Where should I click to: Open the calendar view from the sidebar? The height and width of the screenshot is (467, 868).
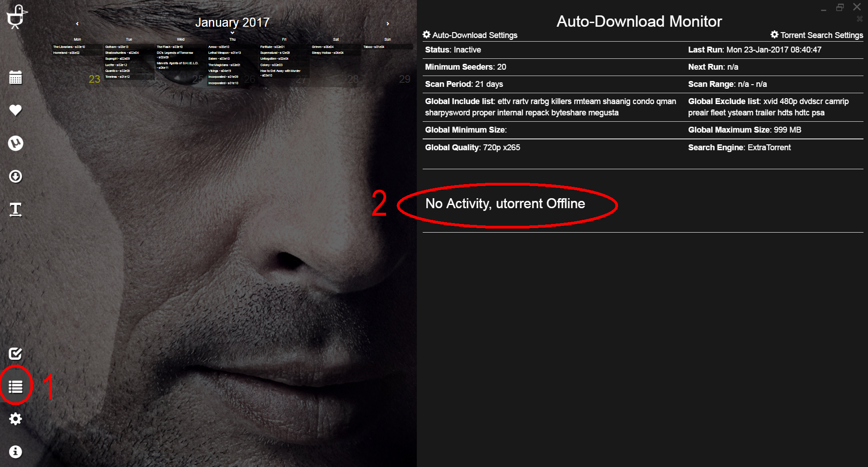click(x=15, y=77)
